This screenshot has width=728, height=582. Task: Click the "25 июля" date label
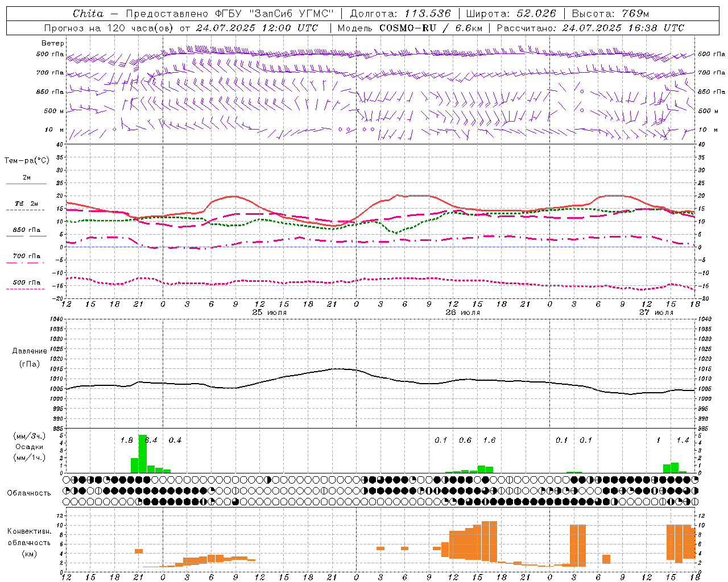270,313
